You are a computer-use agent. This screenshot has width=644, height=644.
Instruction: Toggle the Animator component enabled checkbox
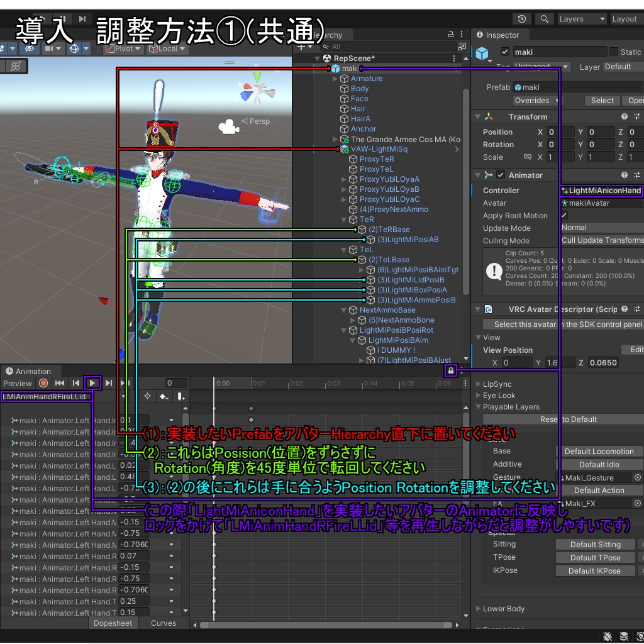pyautogui.click(x=500, y=175)
